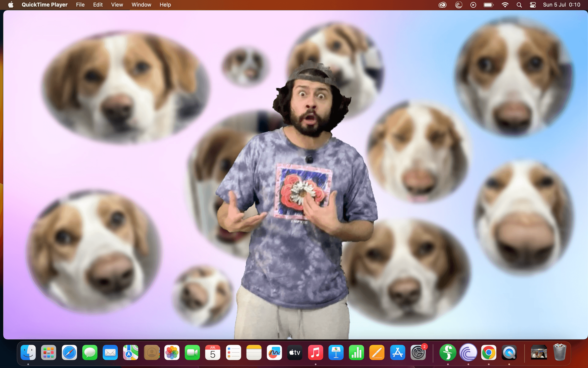Open Finder from the Dock
588x368 pixels.
click(28, 353)
